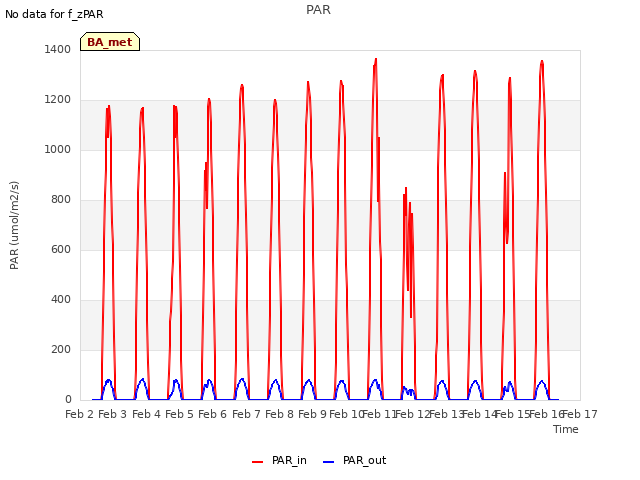
Task: Click the 0 y-axis tick label
Action: pos(68,400)
